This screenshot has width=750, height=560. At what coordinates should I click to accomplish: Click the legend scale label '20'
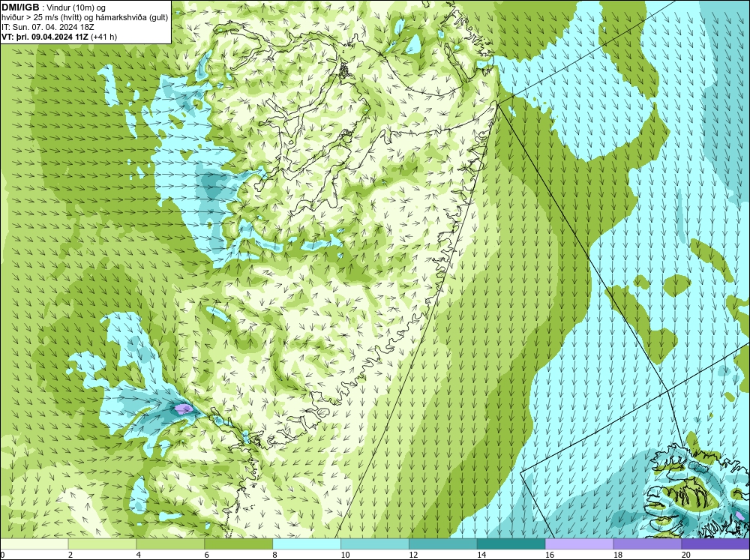(x=686, y=555)
